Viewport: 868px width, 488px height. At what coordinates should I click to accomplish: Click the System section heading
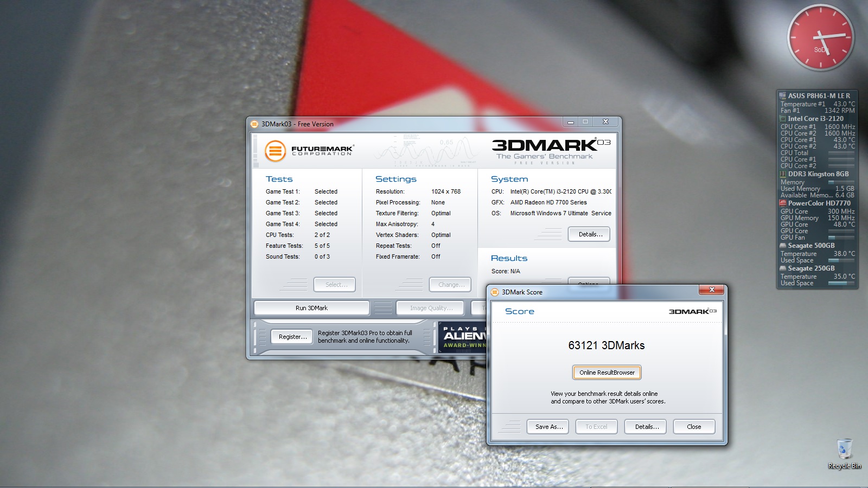pos(509,179)
